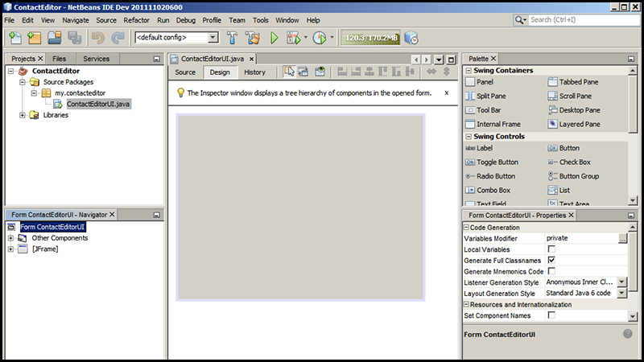Open the Tools menu
The width and height of the screenshot is (644, 362).
coord(260,20)
